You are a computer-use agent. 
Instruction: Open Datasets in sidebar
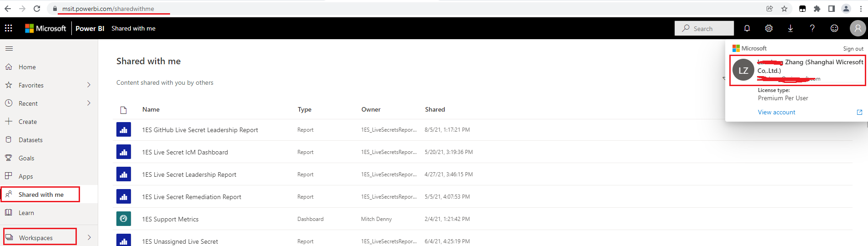[x=49, y=140]
